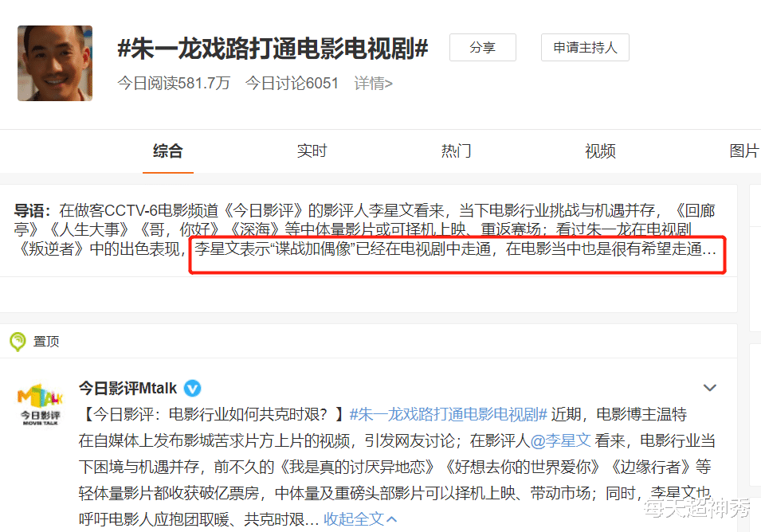Click the post heading 【今日影评：电影行业如何共克时艰？】
The height and width of the screenshot is (532, 761).
214,415
